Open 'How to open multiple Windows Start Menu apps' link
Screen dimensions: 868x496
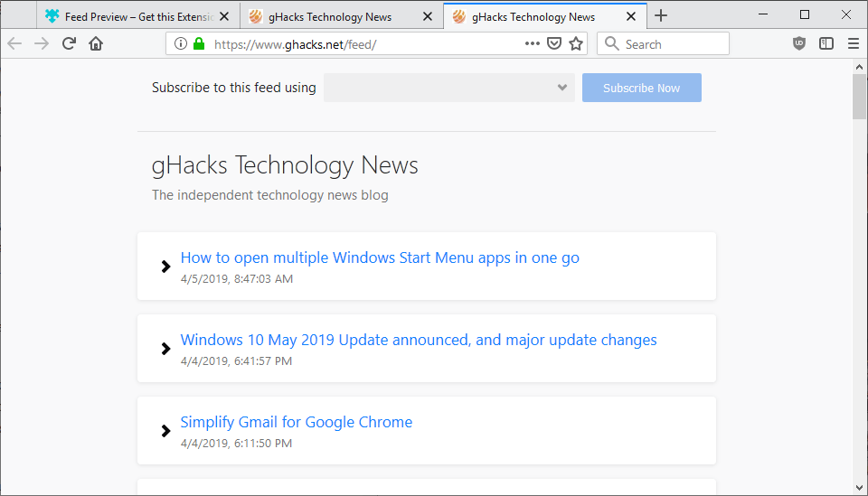coord(380,257)
